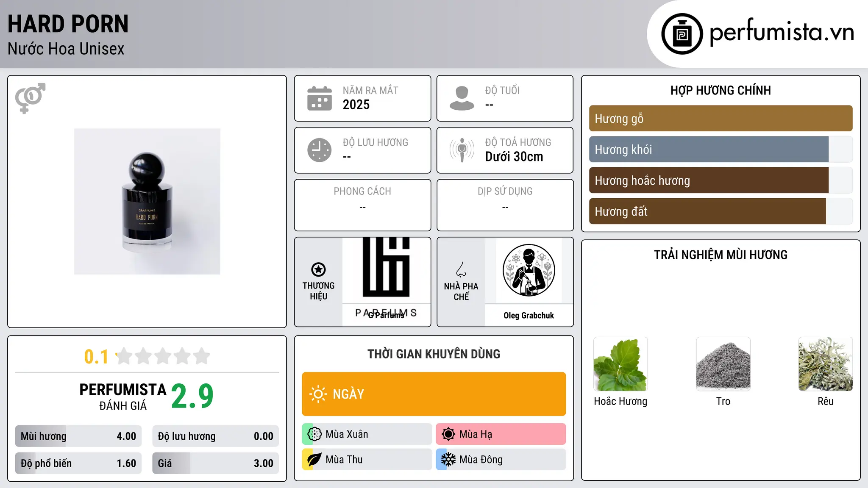Click the perfumista.vn bottle logo icon
Screen dimensions: 868x488
(682, 34)
